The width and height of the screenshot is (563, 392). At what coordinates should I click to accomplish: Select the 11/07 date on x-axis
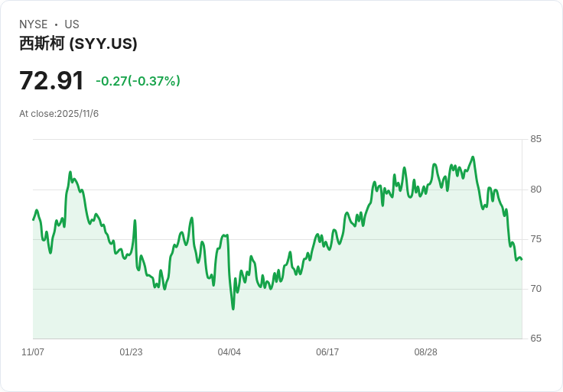(33, 352)
